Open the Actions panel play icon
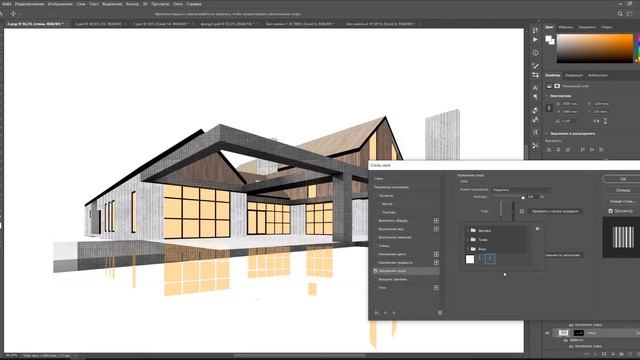Screen dimensions: 640x360 535,40
